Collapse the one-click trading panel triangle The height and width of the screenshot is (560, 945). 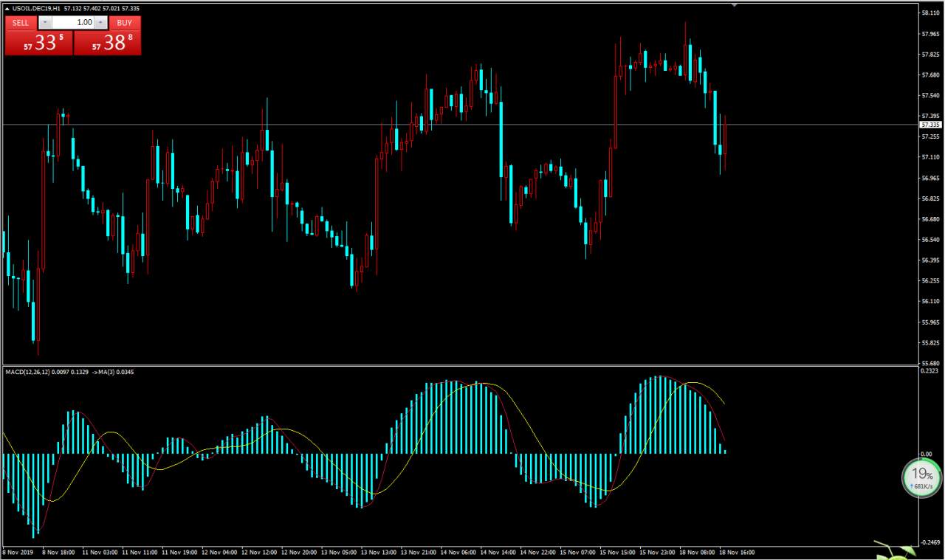7,8
